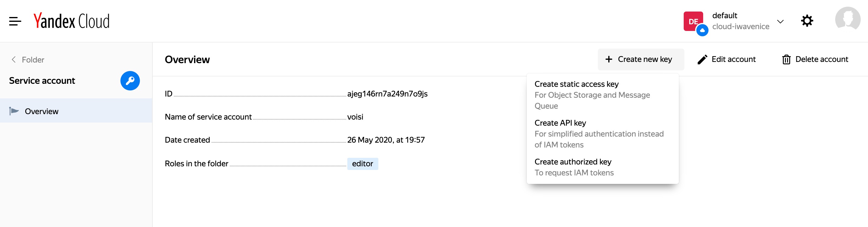Select the Overview sidebar item
Image resolution: width=868 pixels, height=227 pixels.
pos(76,111)
